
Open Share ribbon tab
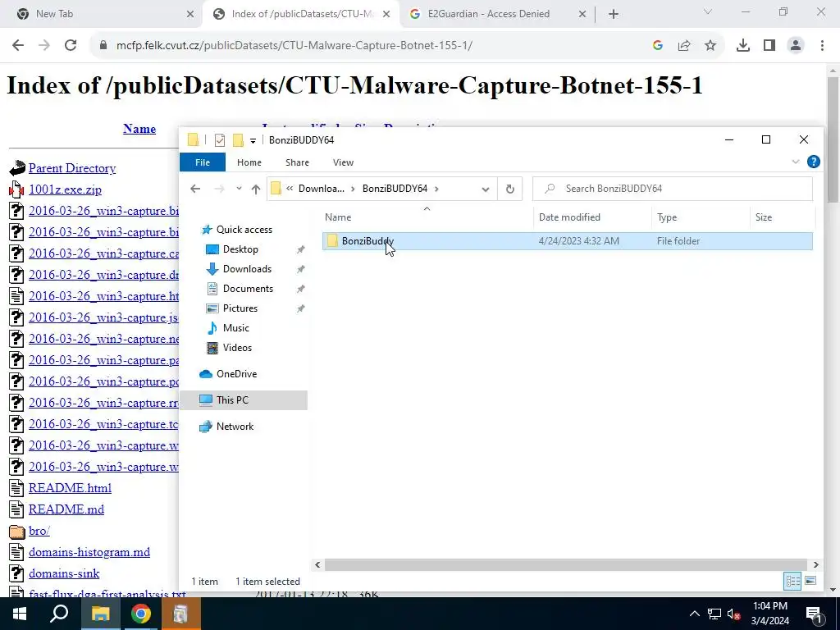coord(297,162)
